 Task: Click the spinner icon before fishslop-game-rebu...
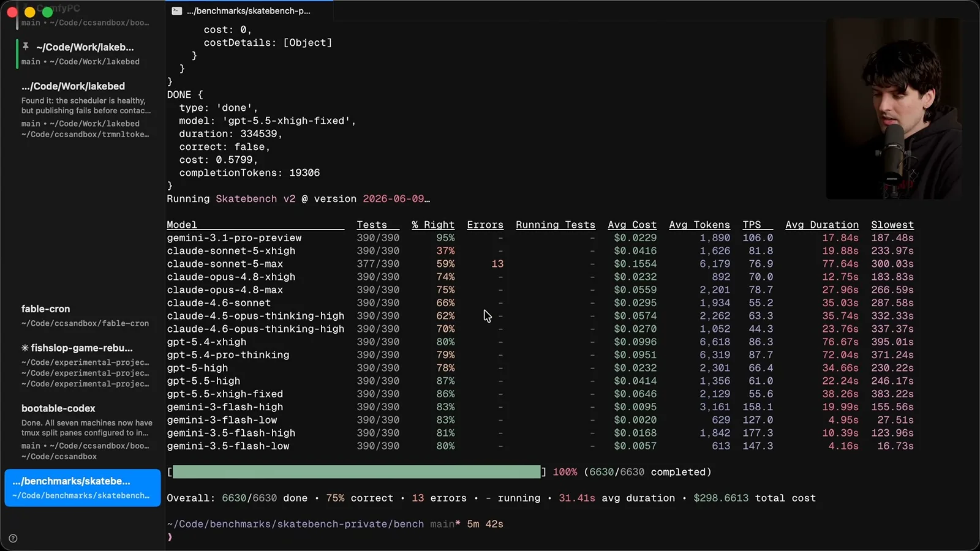tap(25, 348)
